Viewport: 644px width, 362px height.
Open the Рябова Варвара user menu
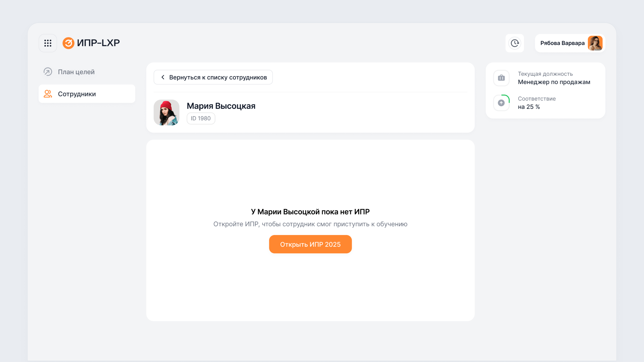570,43
